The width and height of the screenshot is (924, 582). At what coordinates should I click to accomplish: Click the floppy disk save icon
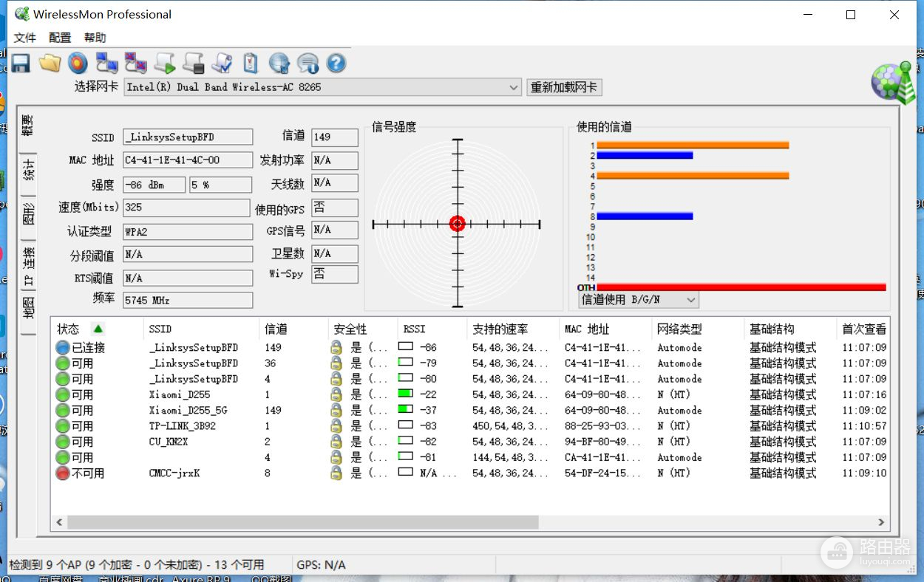coord(20,64)
